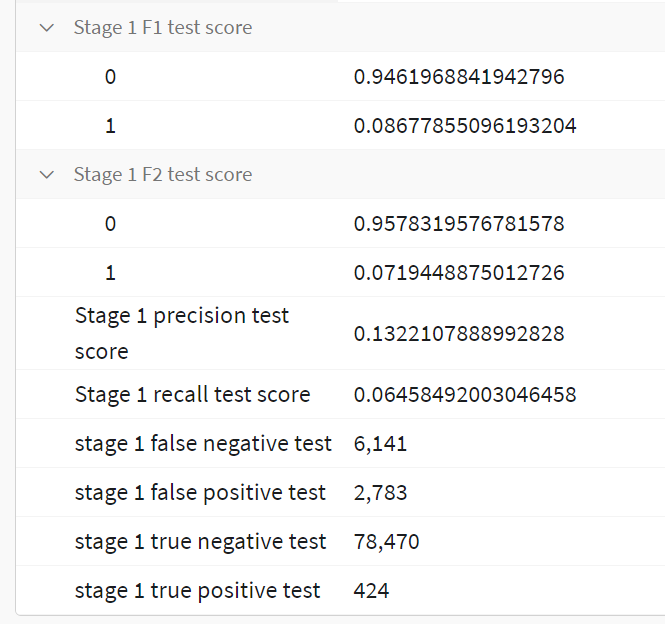The width and height of the screenshot is (665, 624).
Task: Select true positive value 424
Action: (371, 590)
